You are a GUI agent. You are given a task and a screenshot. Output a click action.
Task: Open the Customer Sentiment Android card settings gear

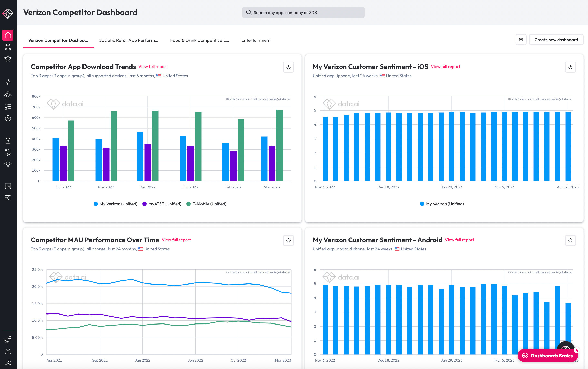click(570, 240)
